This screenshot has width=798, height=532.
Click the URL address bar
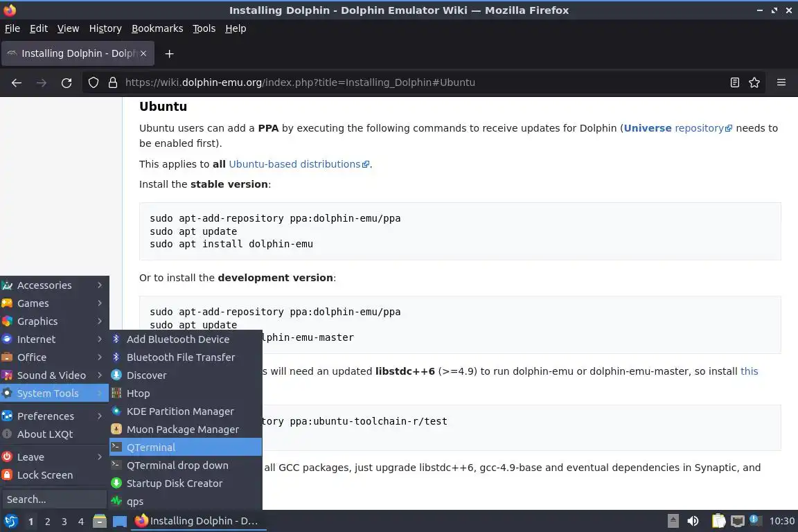423,82
